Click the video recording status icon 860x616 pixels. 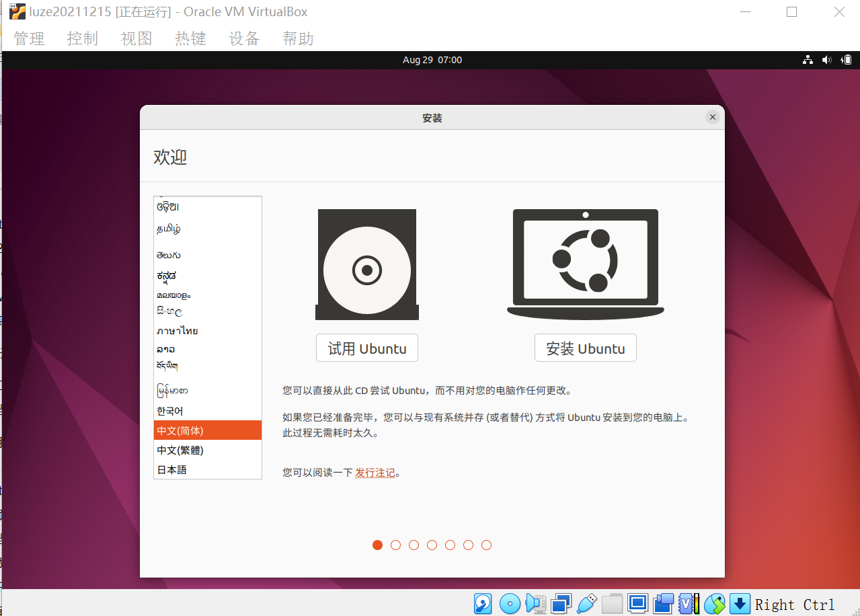664,603
